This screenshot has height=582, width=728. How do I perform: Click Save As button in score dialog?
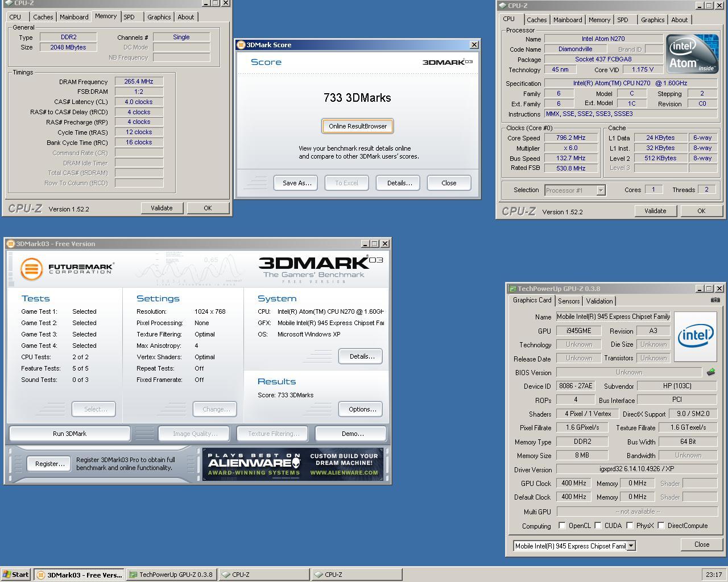click(297, 183)
